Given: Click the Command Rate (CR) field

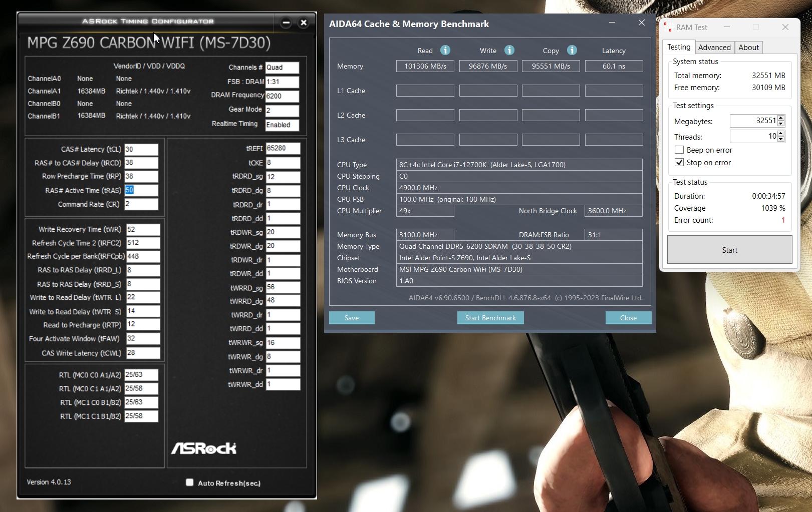Looking at the screenshot, I should coord(141,204).
